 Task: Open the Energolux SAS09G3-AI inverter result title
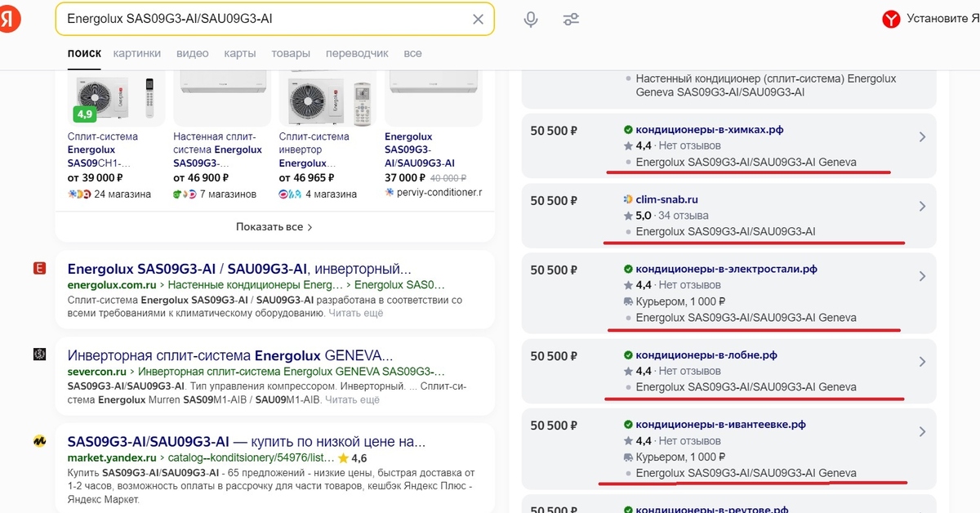click(239, 269)
